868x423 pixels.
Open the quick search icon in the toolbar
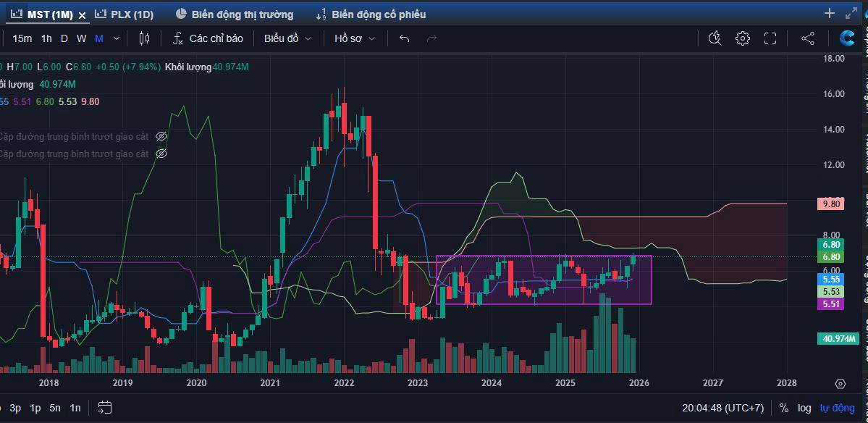pyautogui.click(x=715, y=38)
